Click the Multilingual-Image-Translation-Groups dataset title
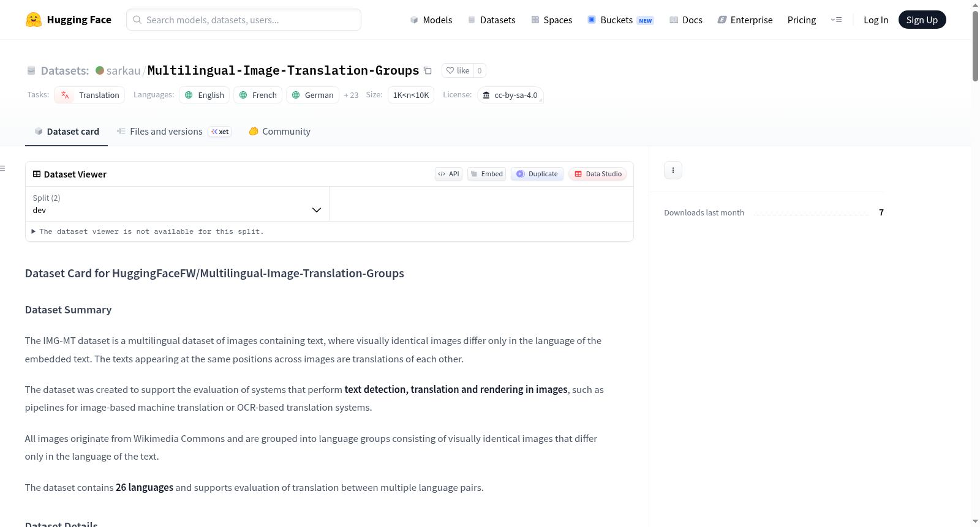This screenshot has width=980, height=527. click(x=283, y=70)
